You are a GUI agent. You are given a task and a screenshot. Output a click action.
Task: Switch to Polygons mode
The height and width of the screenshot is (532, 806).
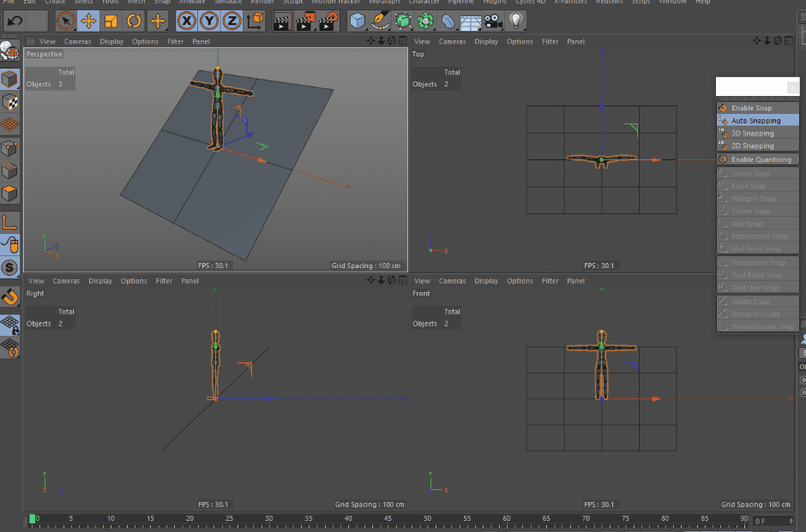(9, 194)
